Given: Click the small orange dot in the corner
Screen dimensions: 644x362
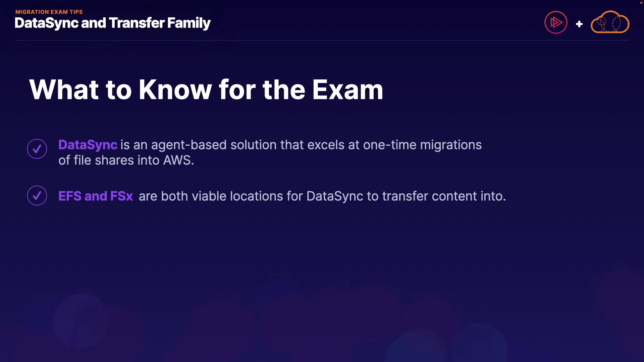Looking at the screenshot, I should tap(641, 2).
